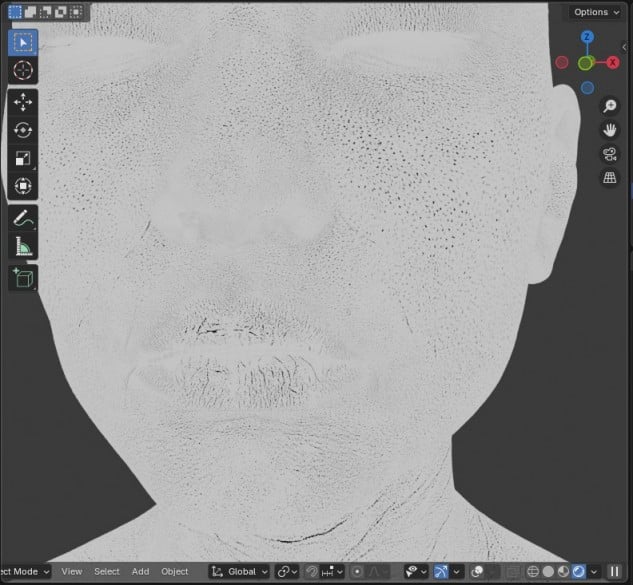Click the pause viewport render icon

614,571
